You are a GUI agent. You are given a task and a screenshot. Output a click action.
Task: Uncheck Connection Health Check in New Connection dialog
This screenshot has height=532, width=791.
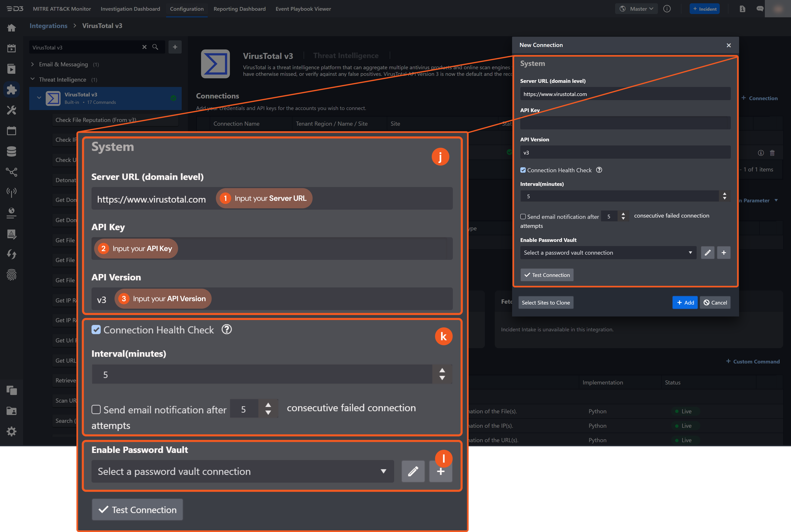(523, 170)
